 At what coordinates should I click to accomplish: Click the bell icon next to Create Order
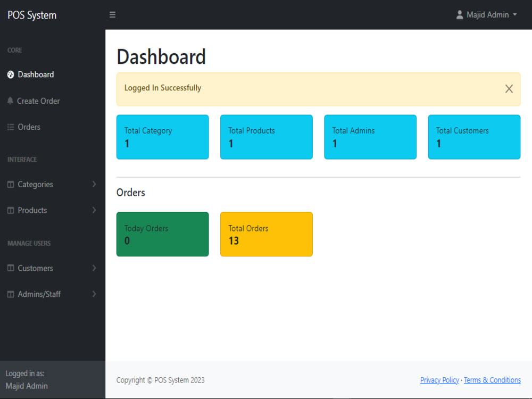coord(11,101)
